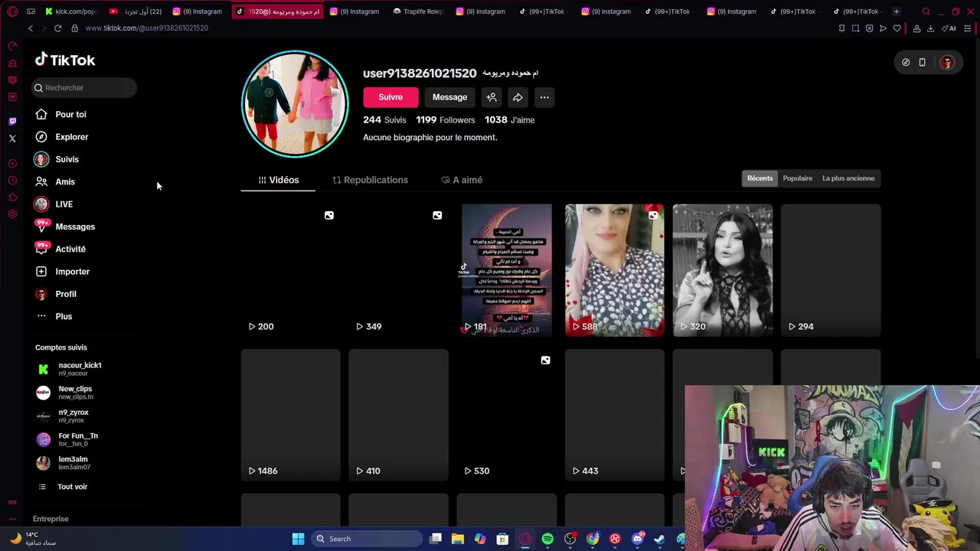
Task: Open the Followers count 1199
Action: [446, 120]
